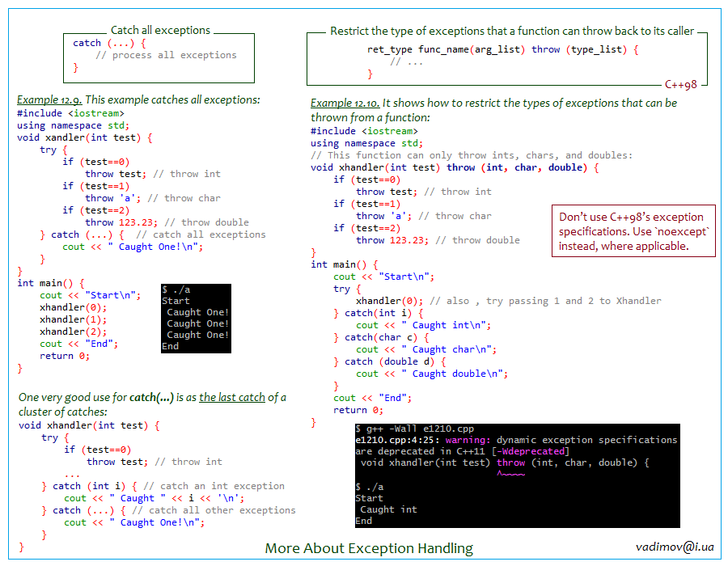728x566 pixels.
Task: Click the 'xhandler(1);' call in main
Action: click(x=73, y=319)
